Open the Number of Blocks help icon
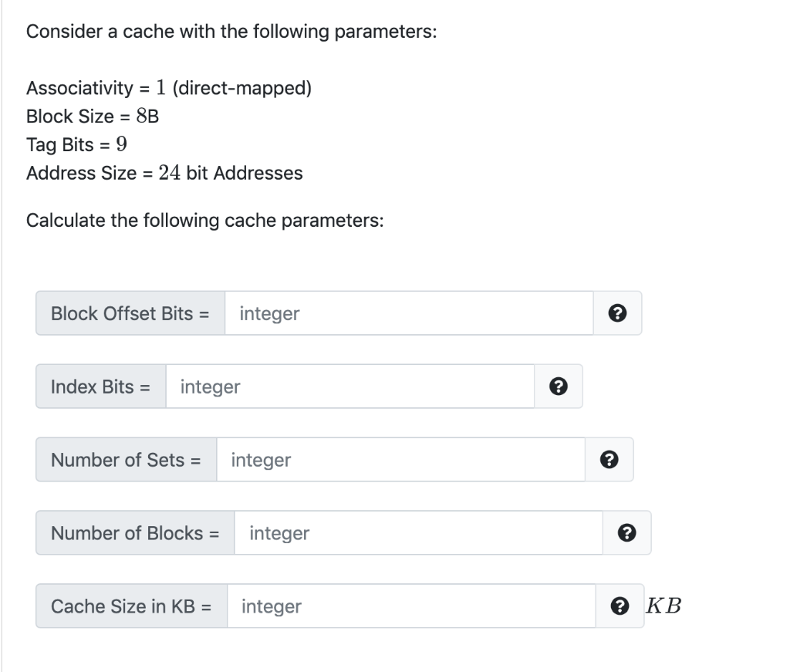Image resolution: width=790 pixels, height=672 pixels. 626,532
